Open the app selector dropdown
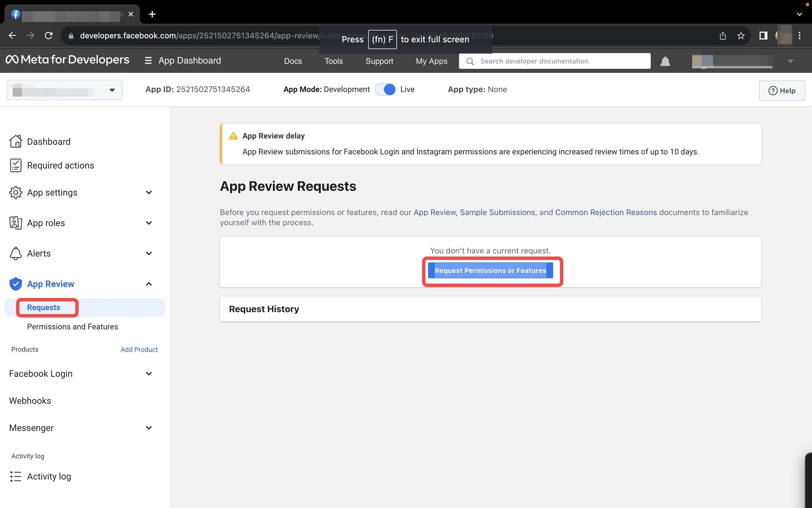Viewport: 812px width, 508px height. 65,90
